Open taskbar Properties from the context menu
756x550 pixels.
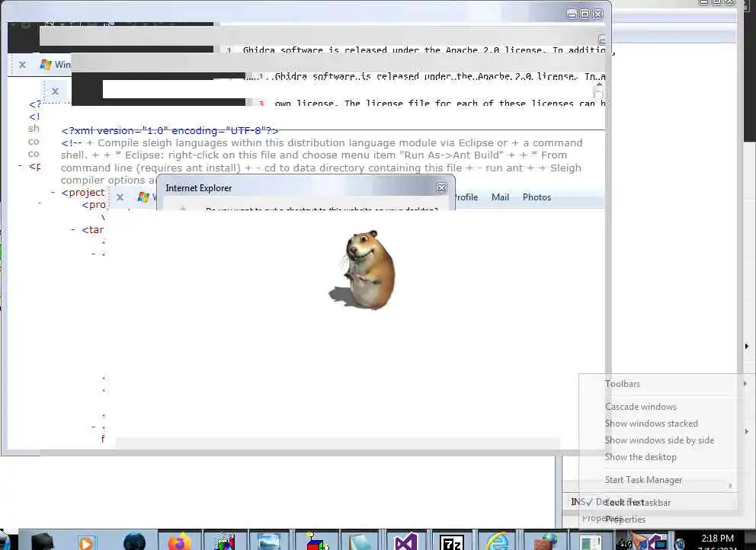pos(626,520)
